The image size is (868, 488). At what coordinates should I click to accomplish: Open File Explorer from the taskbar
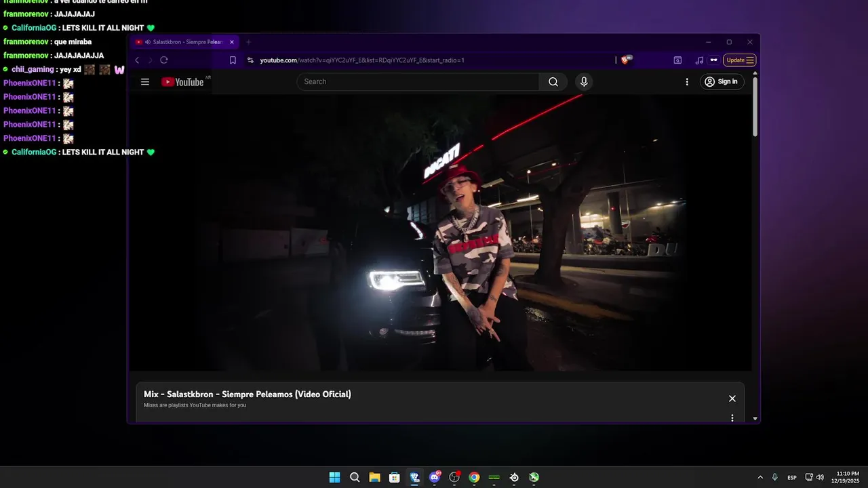(x=374, y=477)
